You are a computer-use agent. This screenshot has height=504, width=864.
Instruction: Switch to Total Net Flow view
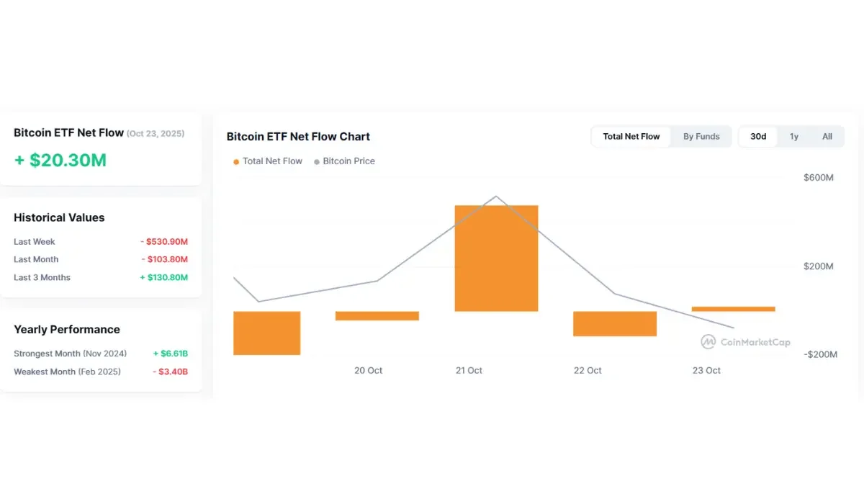[x=631, y=136]
